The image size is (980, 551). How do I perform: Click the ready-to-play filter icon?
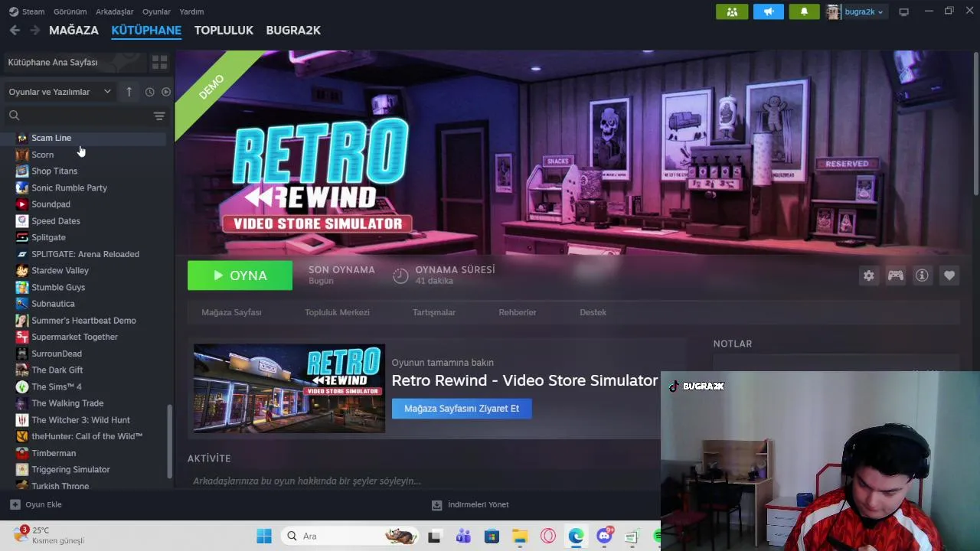(x=166, y=92)
